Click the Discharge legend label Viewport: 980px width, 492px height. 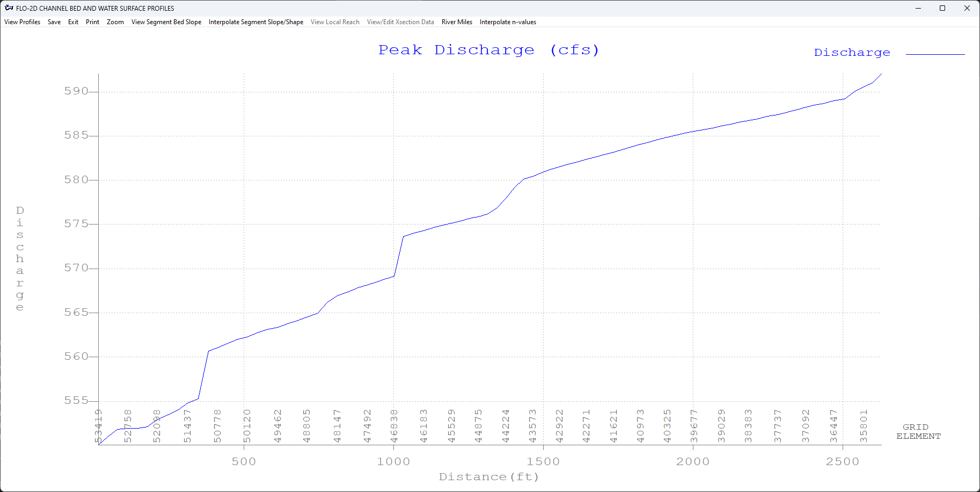pyautogui.click(x=852, y=52)
